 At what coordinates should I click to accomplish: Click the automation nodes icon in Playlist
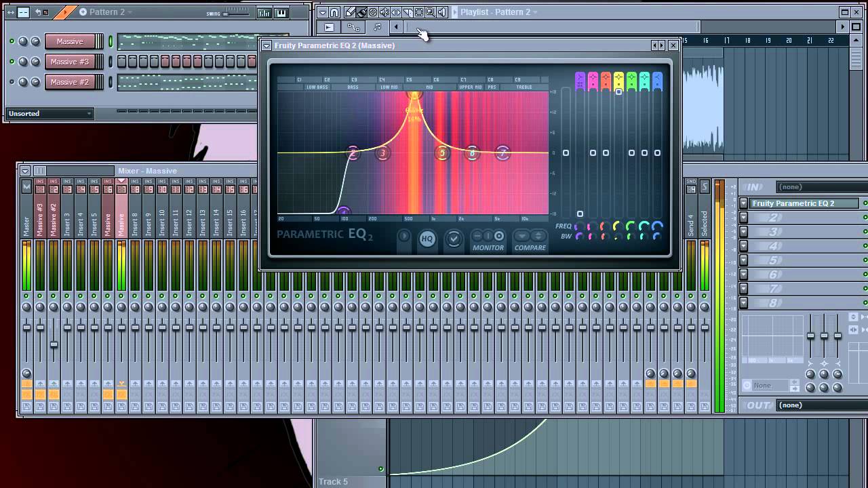[x=353, y=27]
